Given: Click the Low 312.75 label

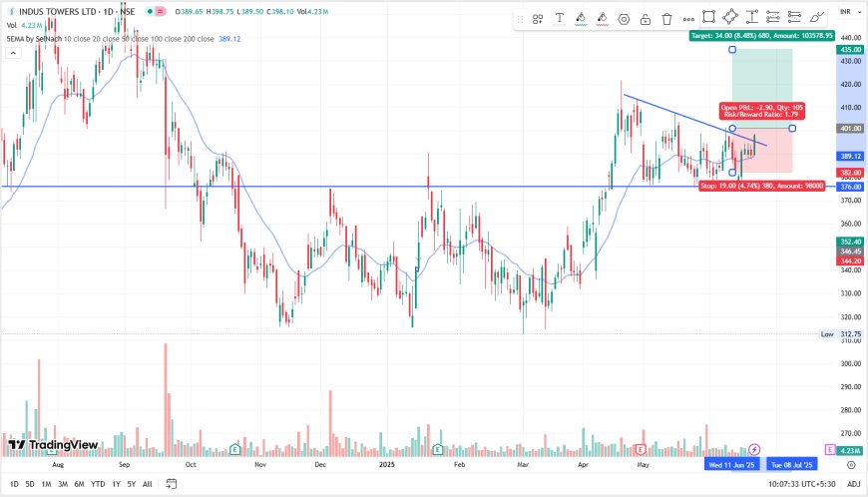Looking at the screenshot, I should click(x=841, y=334).
